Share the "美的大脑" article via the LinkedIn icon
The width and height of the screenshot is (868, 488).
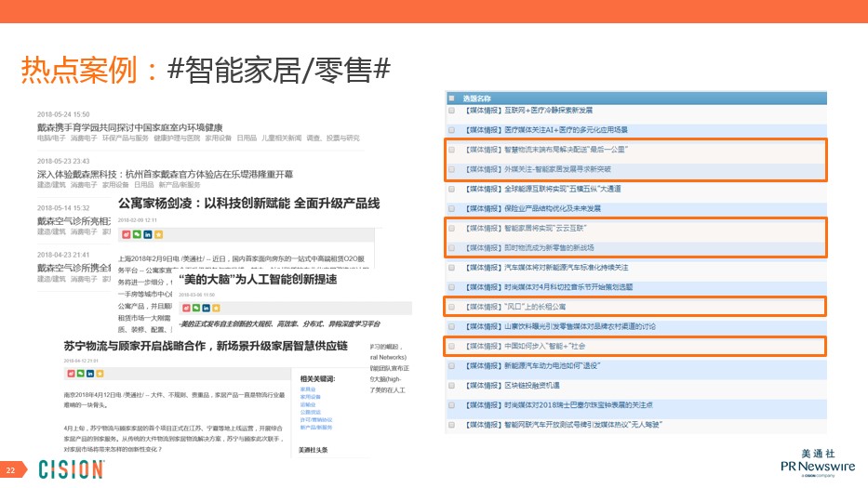(x=206, y=308)
